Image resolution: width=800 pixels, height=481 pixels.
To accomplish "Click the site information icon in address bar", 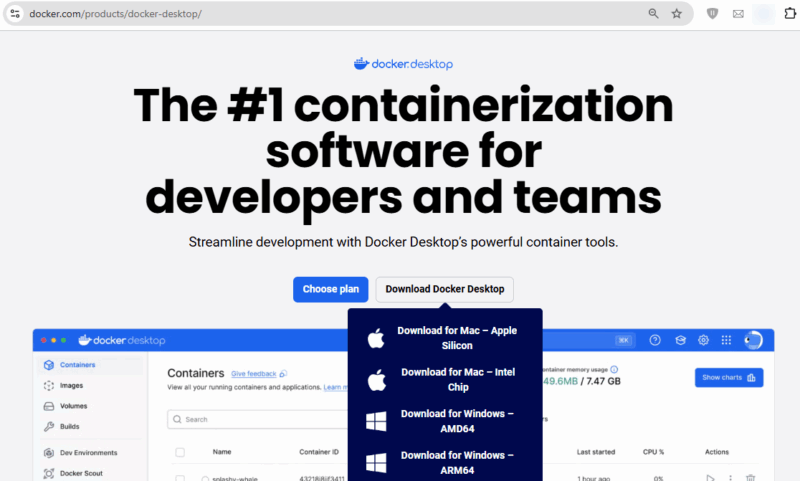I will tap(15, 14).
